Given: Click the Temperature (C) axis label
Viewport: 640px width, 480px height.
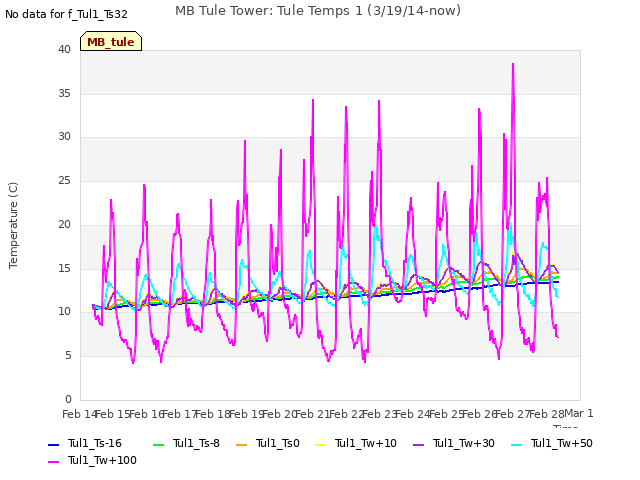Looking at the screenshot, I should pyautogui.click(x=13, y=225).
